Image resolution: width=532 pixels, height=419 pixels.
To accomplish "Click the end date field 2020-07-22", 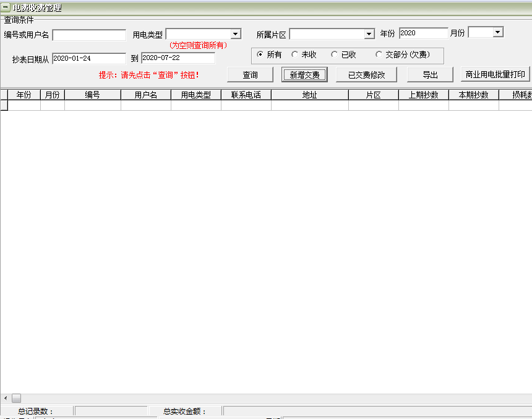I will (x=178, y=58).
